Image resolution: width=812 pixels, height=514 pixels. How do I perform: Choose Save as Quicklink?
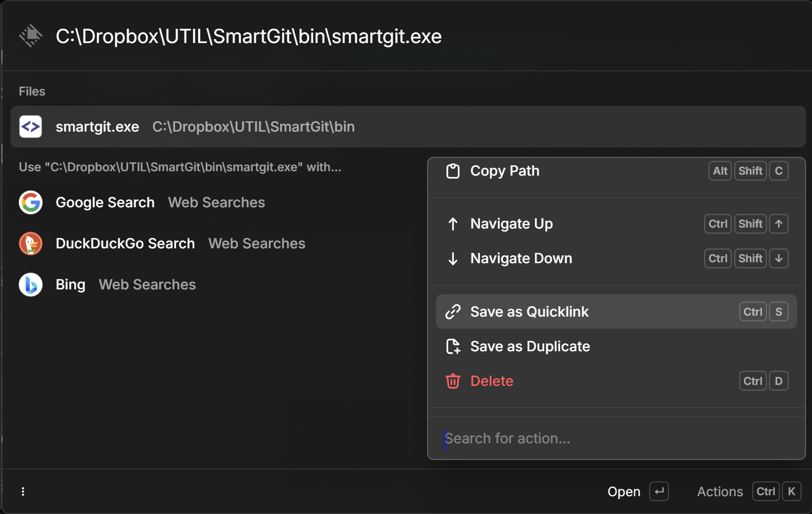(x=617, y=312)
